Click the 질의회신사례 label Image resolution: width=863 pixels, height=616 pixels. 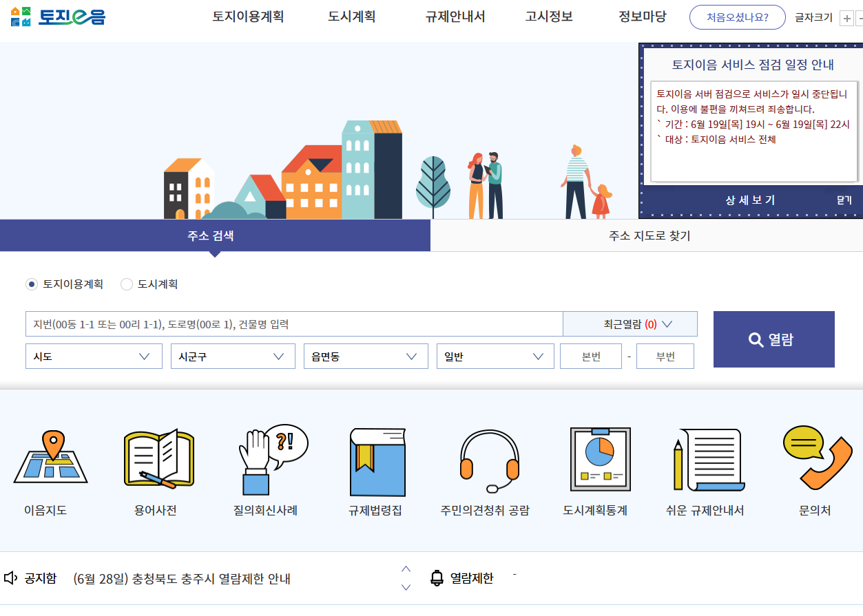266,511
